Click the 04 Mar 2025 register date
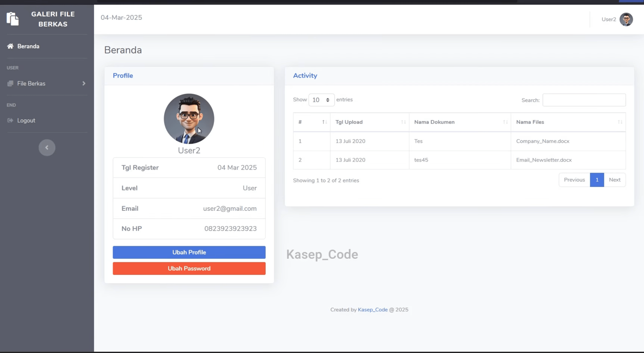 [x=237, y=167]
